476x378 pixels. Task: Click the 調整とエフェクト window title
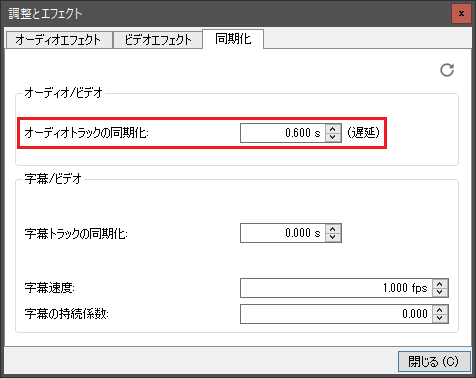tap(45, 14)
